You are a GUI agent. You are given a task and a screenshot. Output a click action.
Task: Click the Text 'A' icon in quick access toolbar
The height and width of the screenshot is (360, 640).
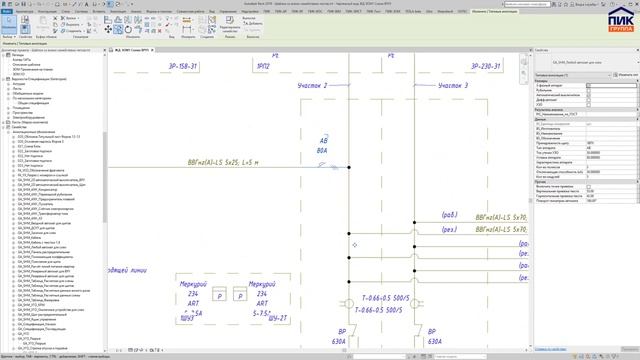point(87,4)
